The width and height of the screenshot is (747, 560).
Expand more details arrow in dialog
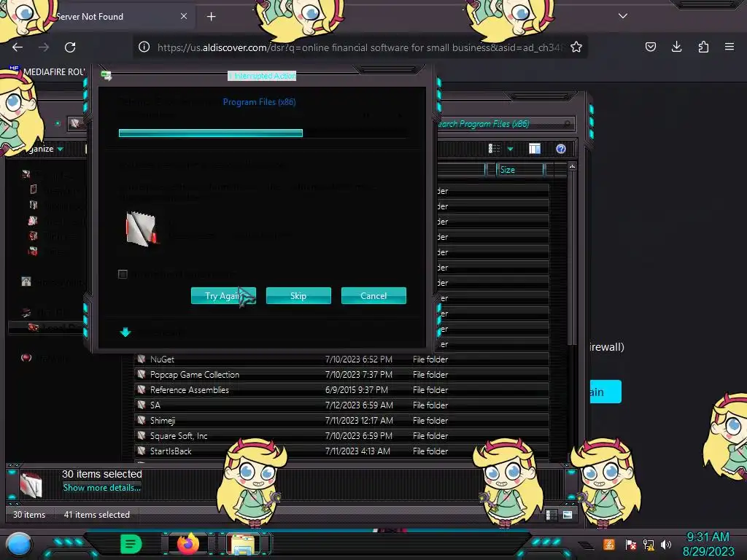(x=125, y=332)
